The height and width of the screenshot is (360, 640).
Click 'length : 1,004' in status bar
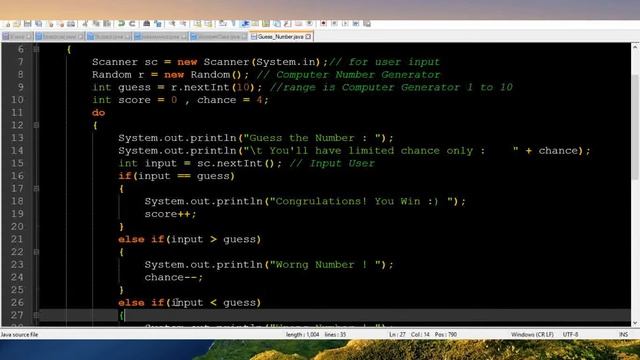click(x=302, y=334)
